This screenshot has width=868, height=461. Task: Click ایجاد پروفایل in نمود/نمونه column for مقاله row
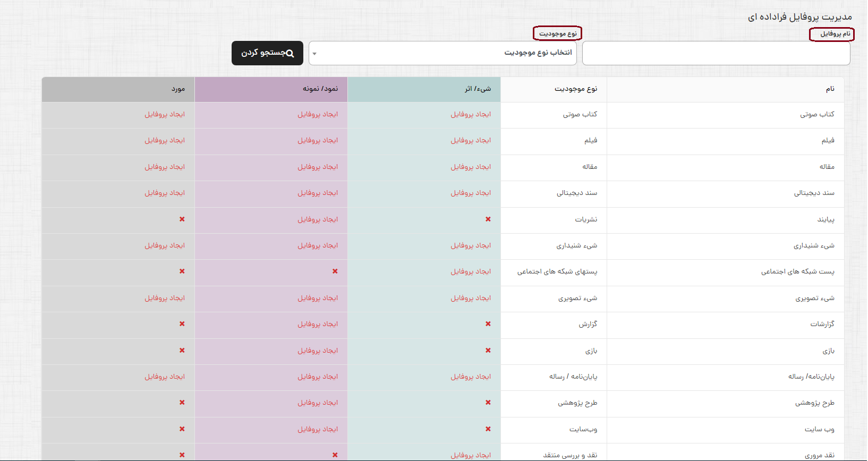(x=318, y=167)
